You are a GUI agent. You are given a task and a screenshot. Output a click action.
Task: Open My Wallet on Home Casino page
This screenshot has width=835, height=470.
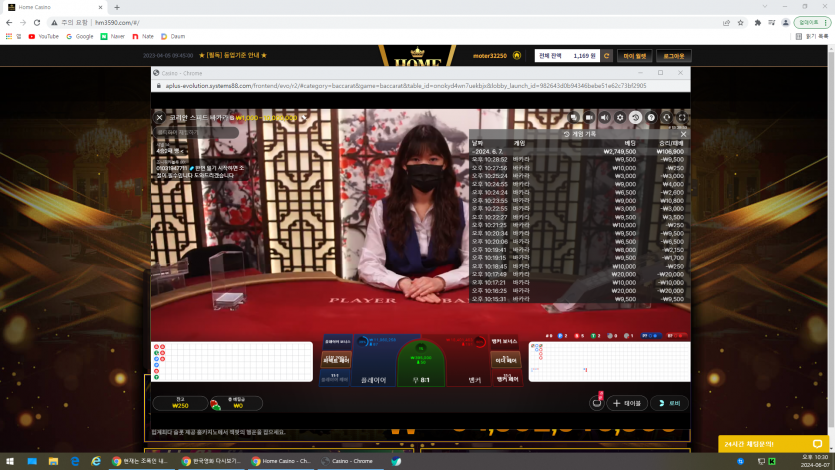(635, 56)
